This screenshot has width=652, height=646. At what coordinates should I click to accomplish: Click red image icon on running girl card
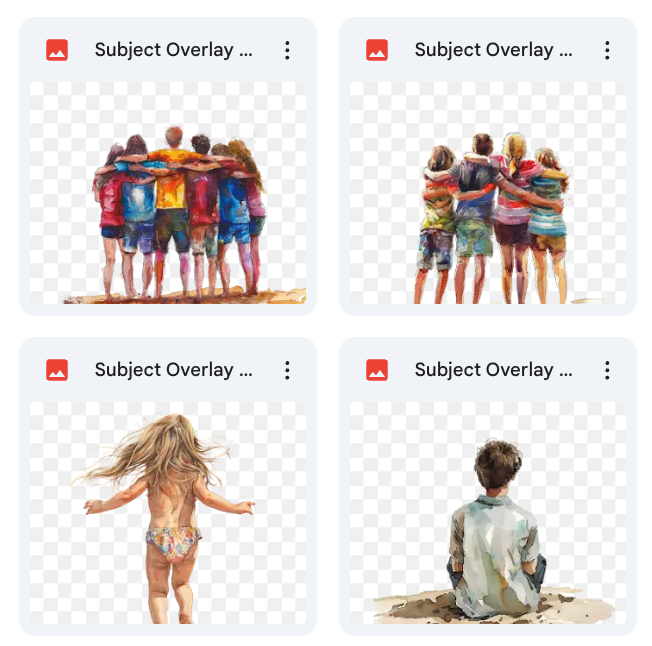[x=57, y=370]
